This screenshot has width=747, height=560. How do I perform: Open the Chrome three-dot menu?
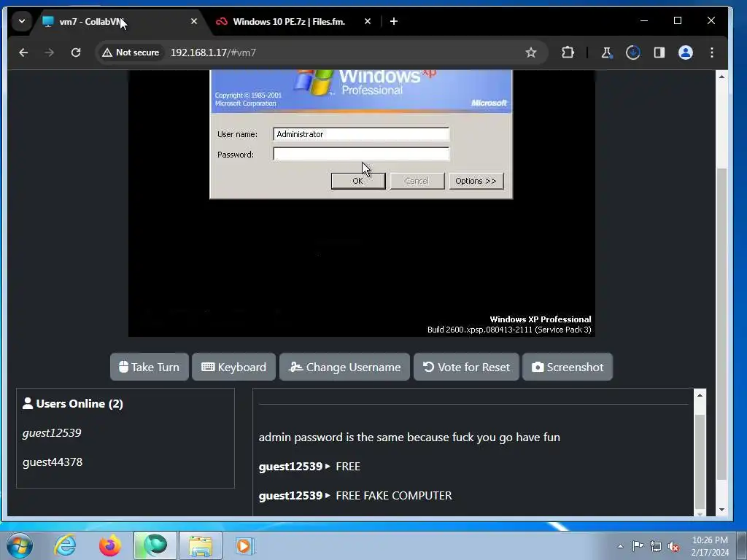712,52
